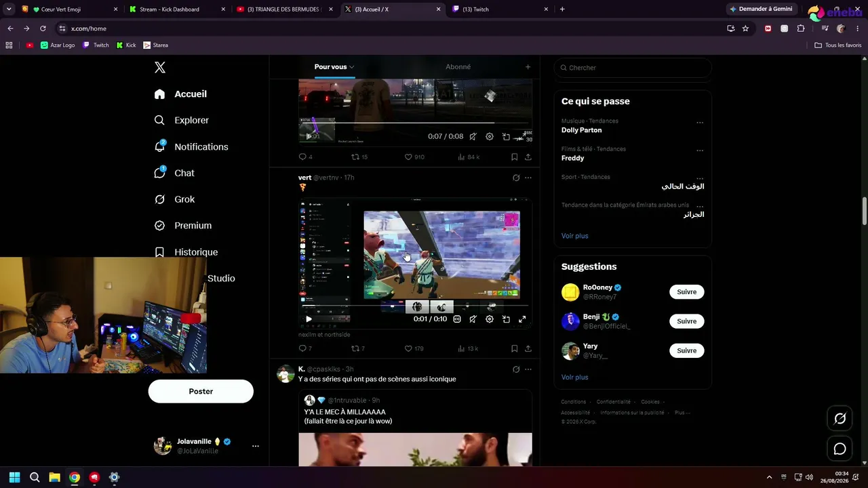
Task: Open Chat in the X sidebar
Action: [174, 173]
